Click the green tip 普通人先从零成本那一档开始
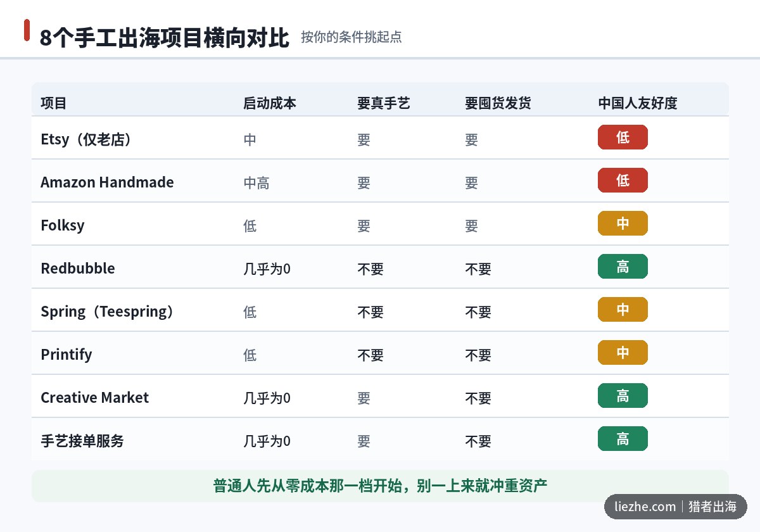The height and width of the screenshot is (532, 760). (380, 486)
